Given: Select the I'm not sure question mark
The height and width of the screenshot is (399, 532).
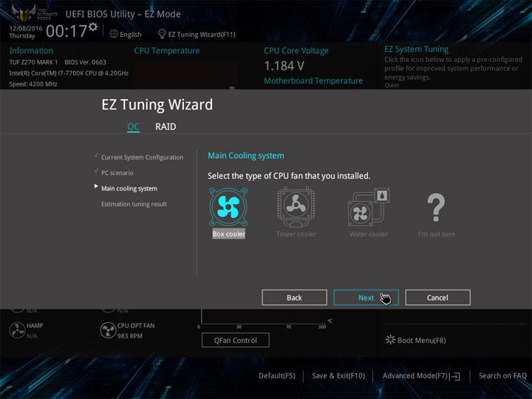Looking at the screenshot, I should 436,208.
